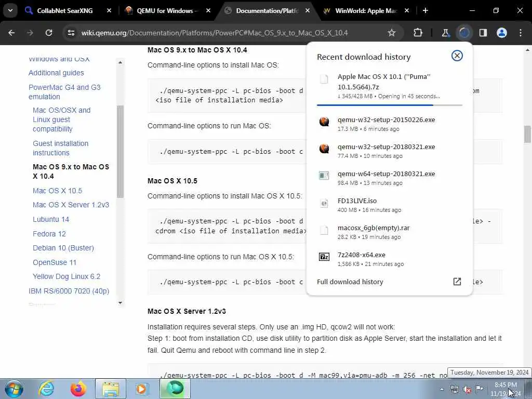Open the profile avatar icon

pos(502,33)
